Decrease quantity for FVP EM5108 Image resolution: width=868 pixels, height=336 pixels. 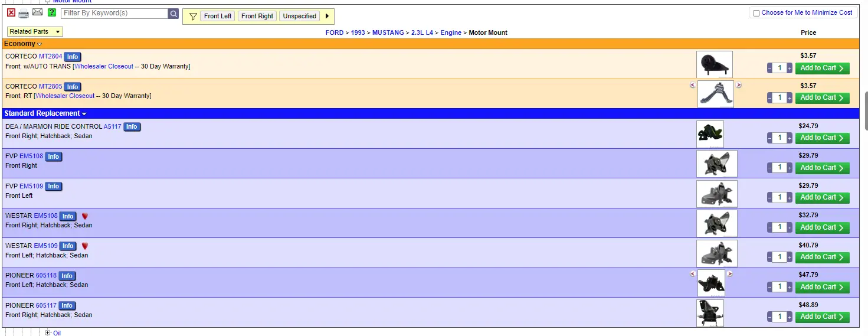769,168
